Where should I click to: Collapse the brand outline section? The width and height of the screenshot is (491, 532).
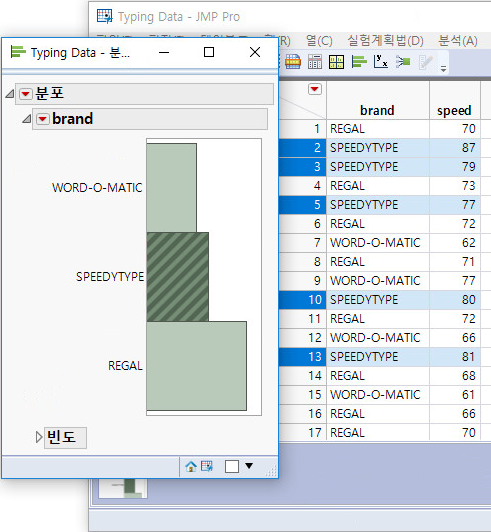coord(27,119)
